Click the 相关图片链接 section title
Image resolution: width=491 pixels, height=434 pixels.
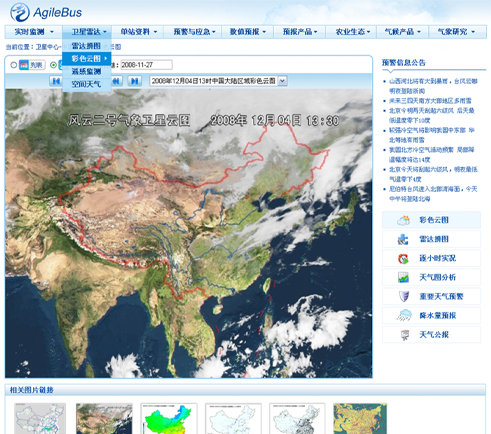tap(32, 390)
